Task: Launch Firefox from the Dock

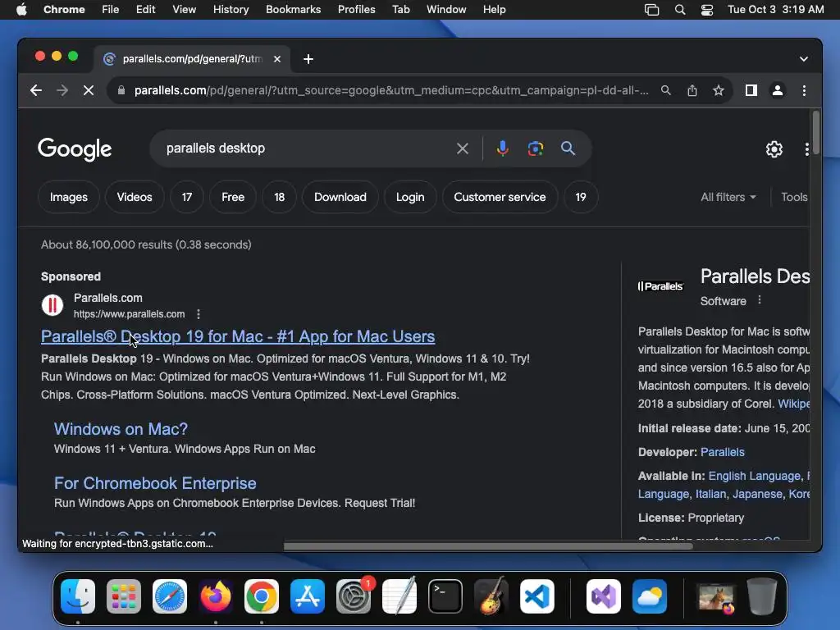Action: (216, 596)
